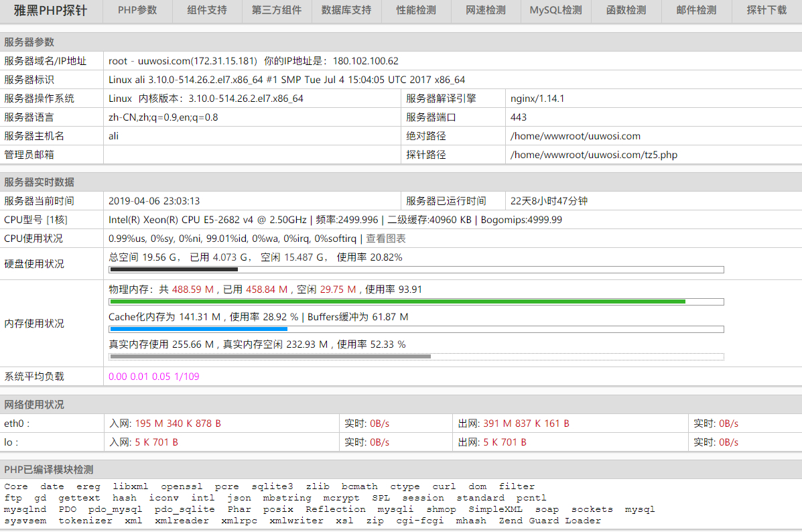The image size is (802, 532).
Task: Click the 服务器实时数据 section header
Action: [x=39, y=182]
